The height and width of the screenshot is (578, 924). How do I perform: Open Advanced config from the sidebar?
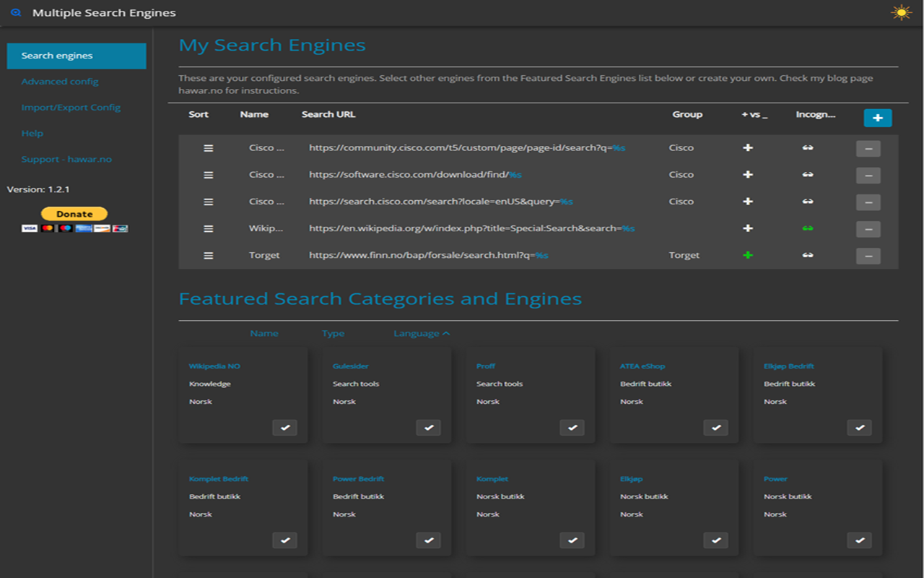coord(60,81)
